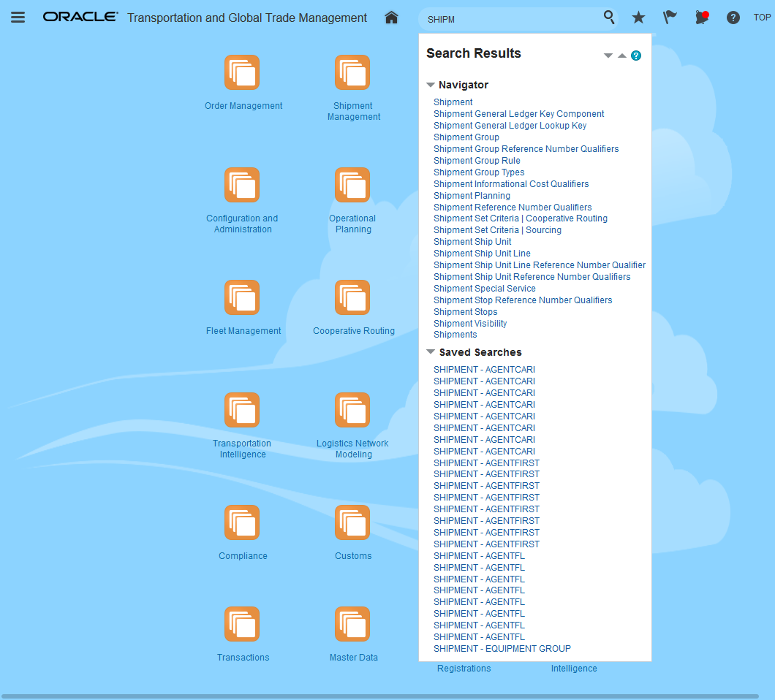This screenshot has height=700, width=775.
Task: Open Logistics Network Modeling icon
Action: coord(352,410)
